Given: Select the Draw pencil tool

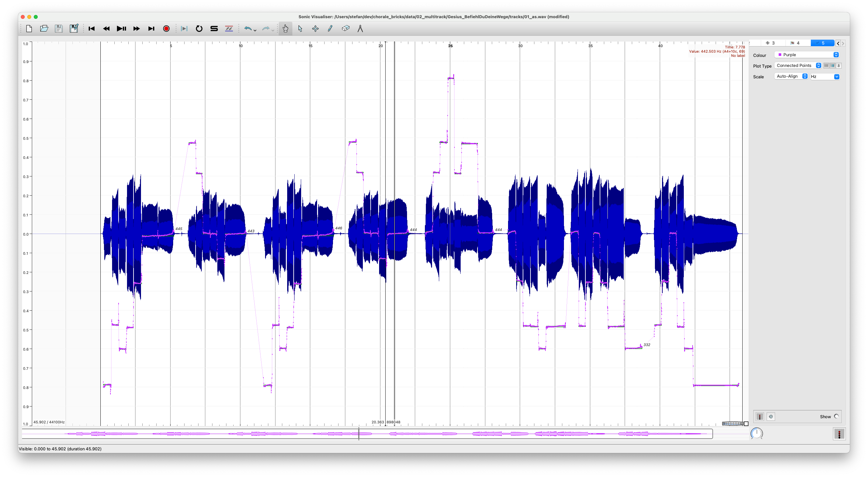Looking at the screenshot, I should coord(330,29).
